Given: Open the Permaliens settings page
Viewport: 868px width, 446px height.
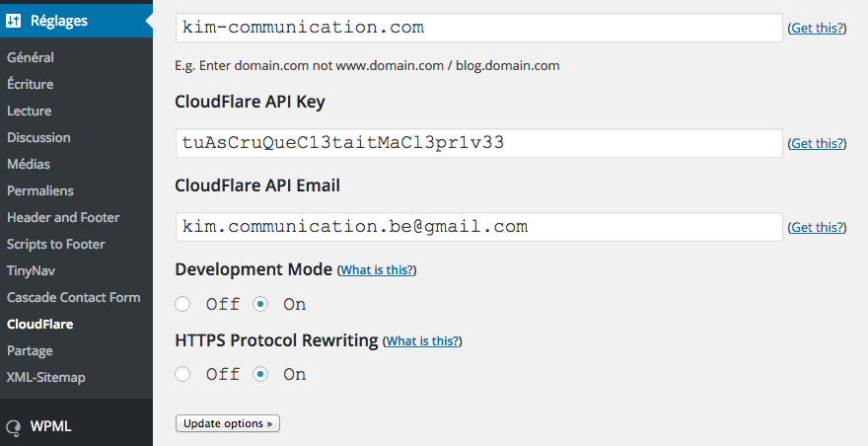Looking at the screenshot, I should click(x=40, y=190).
